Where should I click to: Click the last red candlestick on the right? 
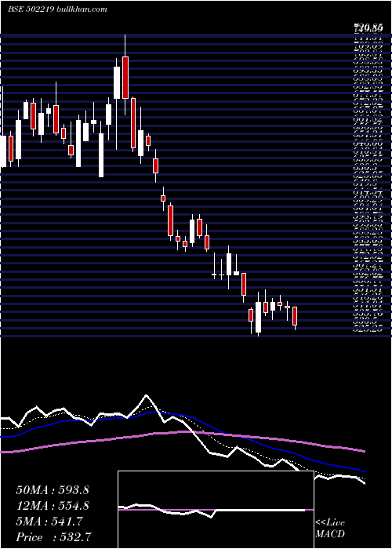[x=295, y=316]
